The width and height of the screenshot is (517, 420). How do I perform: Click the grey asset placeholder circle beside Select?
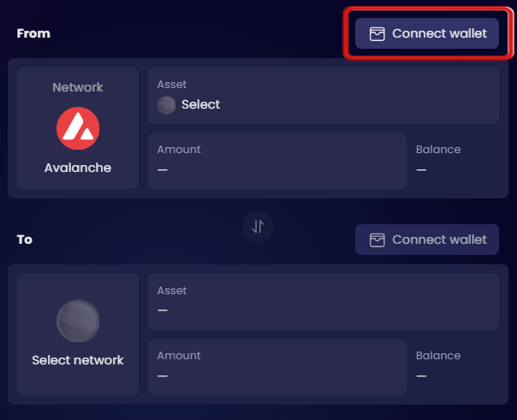tap(167, 105)
